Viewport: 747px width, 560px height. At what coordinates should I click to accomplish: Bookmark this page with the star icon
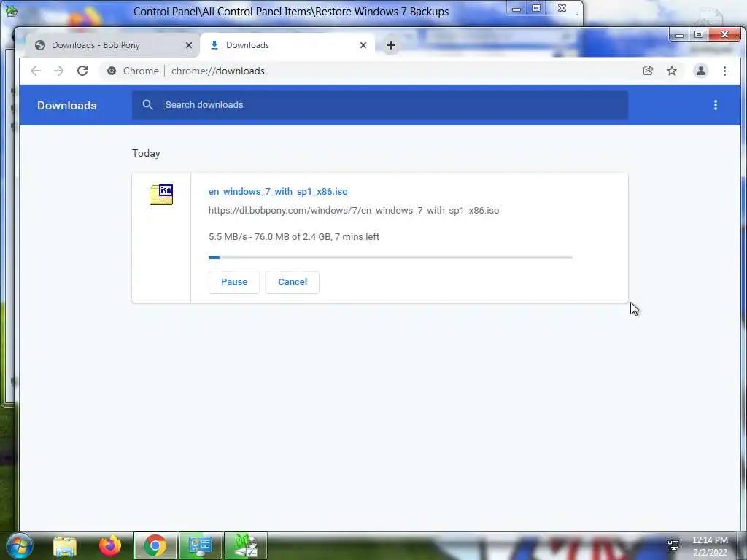(672, 71)
